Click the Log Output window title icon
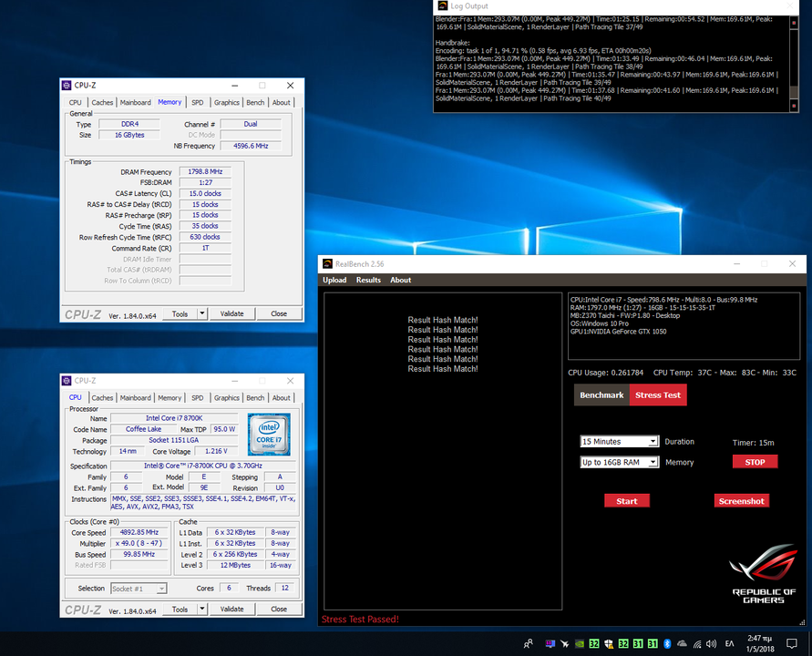The height and width of the screenshot is (656, 812). [442, 5]
